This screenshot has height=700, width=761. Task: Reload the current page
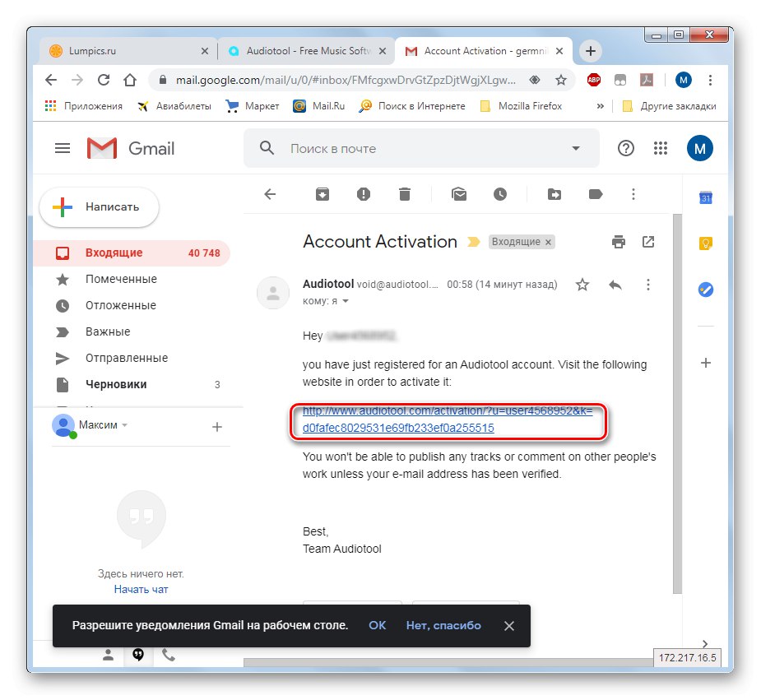click(104, 80)
